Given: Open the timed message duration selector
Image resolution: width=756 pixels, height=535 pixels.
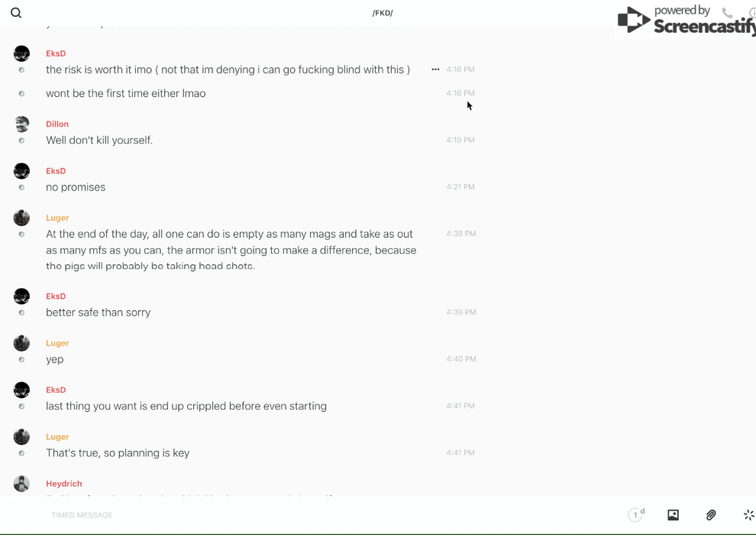Looking at the screenshot, I should pos(636,515).
